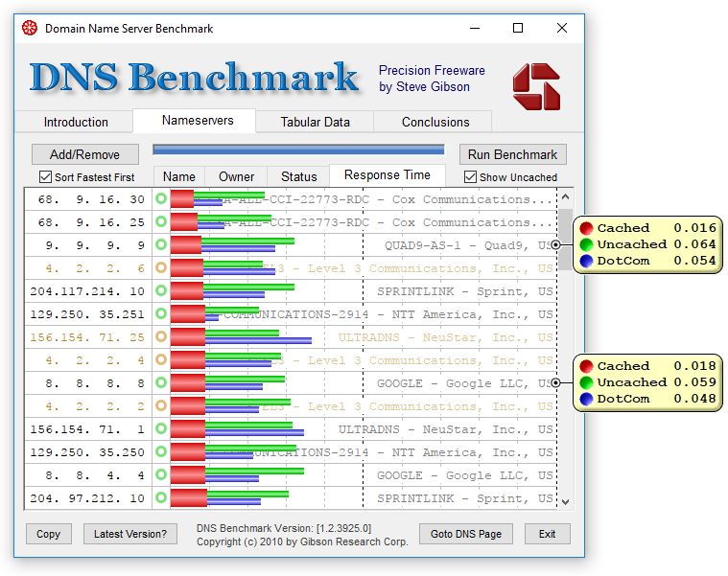
Task: Select IP address 9.9.9.9
Action: point(95,244)
